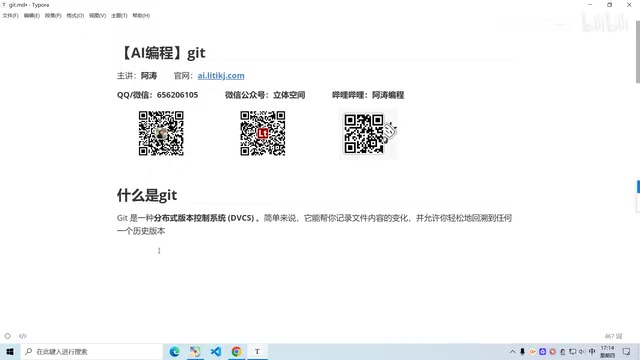Image resolution: width=640 pixels, height=360 pixels.
Task: Open Visual Studio Code from taskbar
Action: tap(216, 351)
